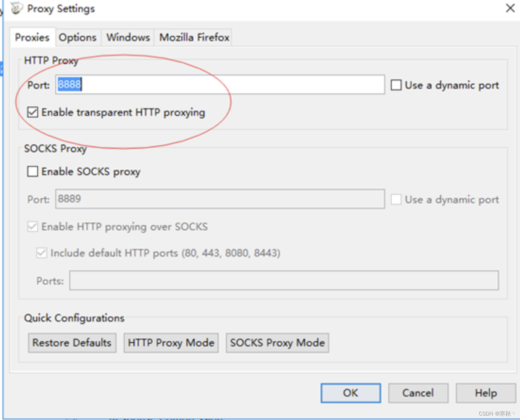The width and height of the screenshot is (520, 420).
Task: Select HTTP Proxy Mode
Action: tap(171, 343)
